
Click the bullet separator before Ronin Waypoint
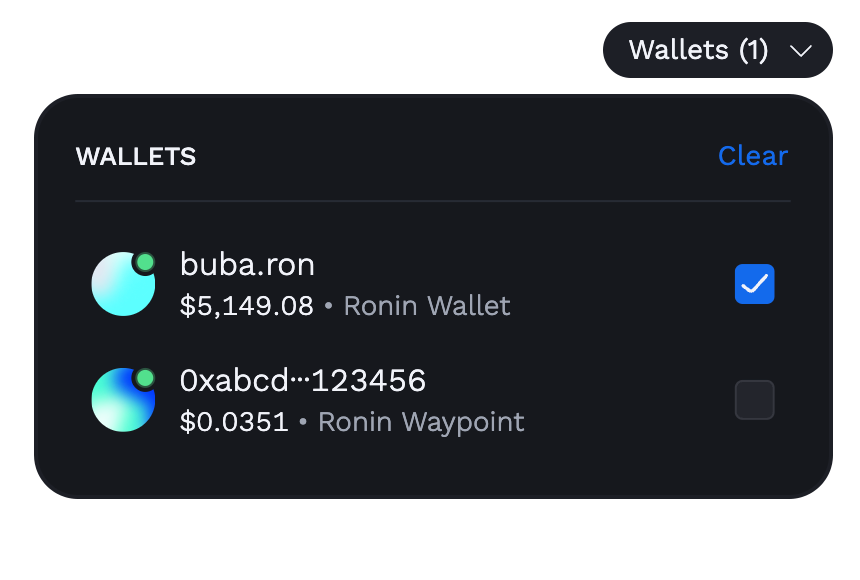pos(303,421)
